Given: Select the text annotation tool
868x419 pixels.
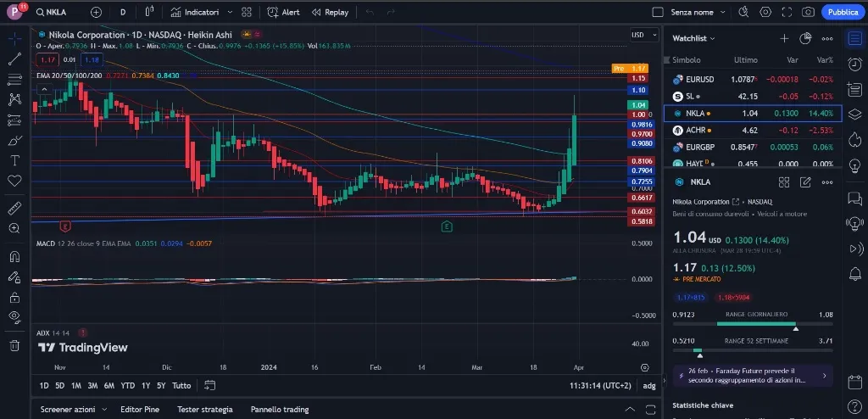Looking at the screenshot, I should tap(15, 160).
